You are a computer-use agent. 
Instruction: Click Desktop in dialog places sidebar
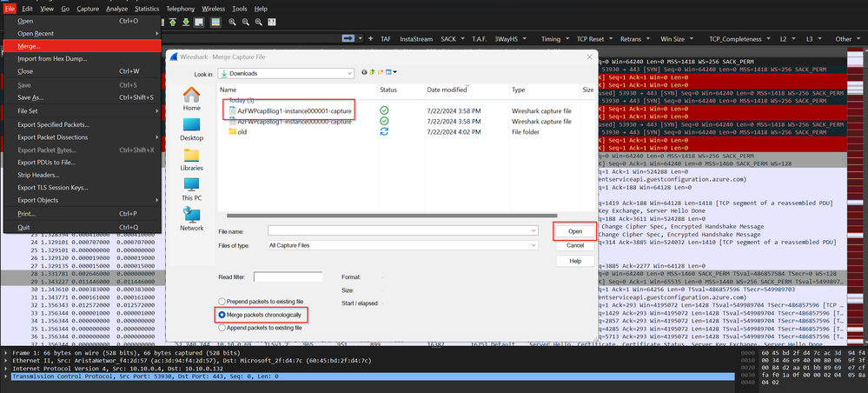point(191,130)
